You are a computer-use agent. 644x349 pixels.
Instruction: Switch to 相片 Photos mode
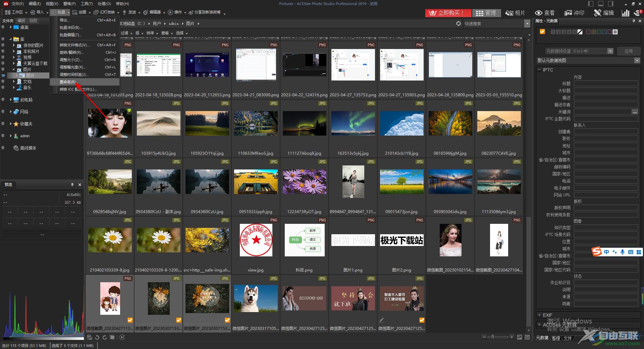(515, 13)
